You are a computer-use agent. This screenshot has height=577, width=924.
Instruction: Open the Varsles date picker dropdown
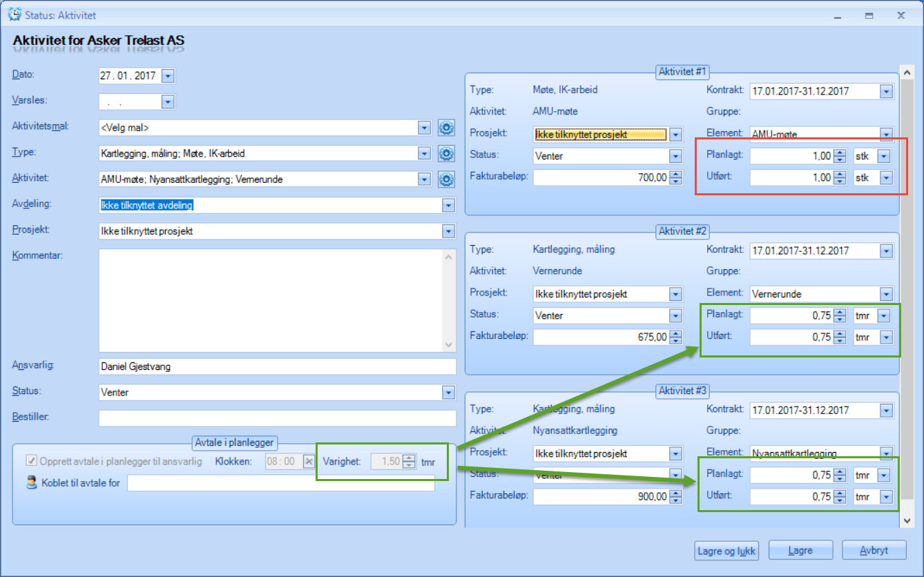point(168,102)
